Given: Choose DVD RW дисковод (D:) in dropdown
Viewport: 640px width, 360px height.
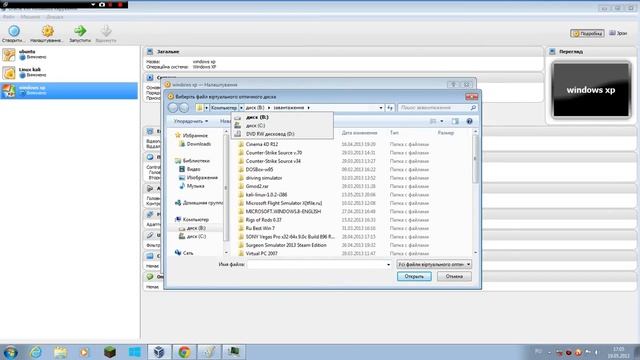Looking at the screenshot, I should tap(282, 134).
